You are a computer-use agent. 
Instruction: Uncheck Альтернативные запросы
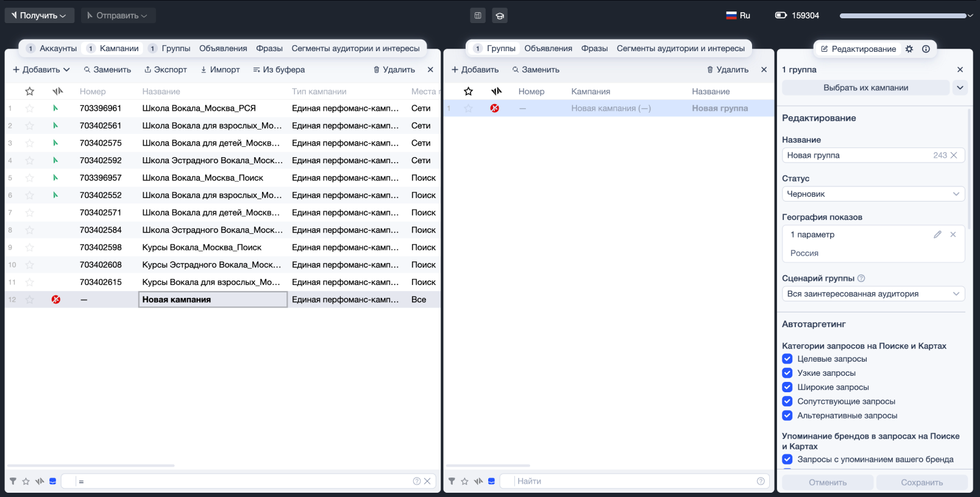(787, 415)
